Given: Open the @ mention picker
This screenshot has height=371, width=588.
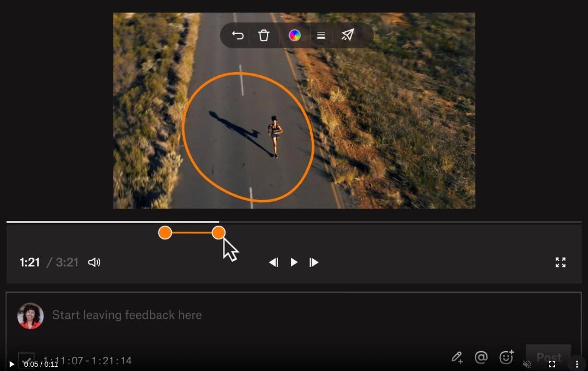Looking at the screenshot, I should coord(481,357).
